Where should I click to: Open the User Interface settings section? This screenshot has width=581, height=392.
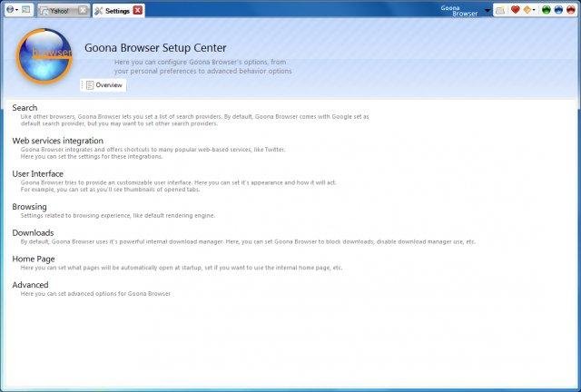tap(38, 174)
